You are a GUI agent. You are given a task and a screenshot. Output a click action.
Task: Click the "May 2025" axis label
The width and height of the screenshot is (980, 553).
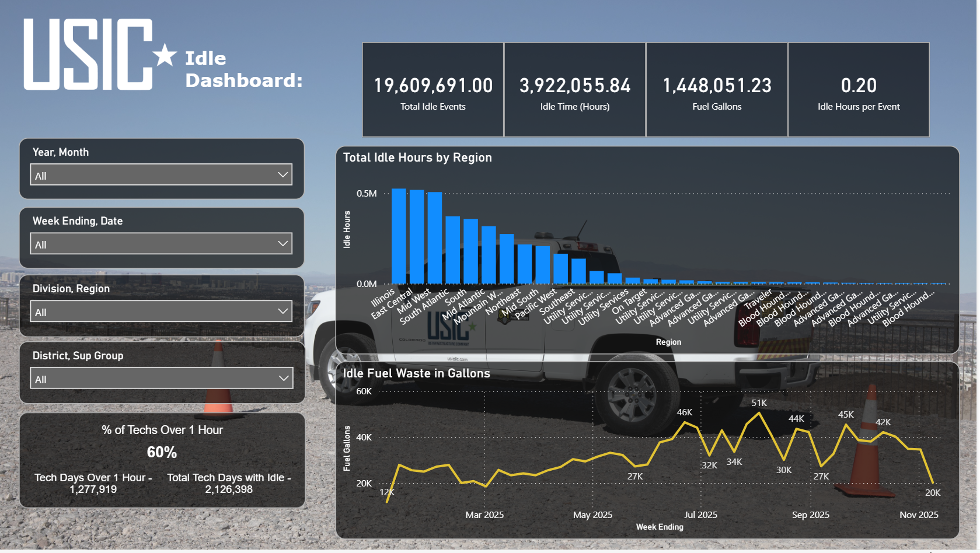[592, 515]
